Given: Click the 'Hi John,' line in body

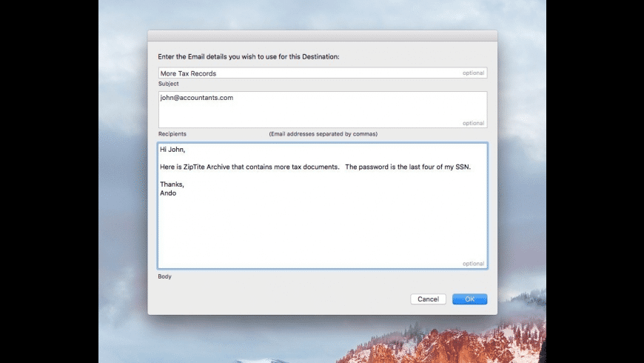Looking at the screenshot, I should click(172, 150).
